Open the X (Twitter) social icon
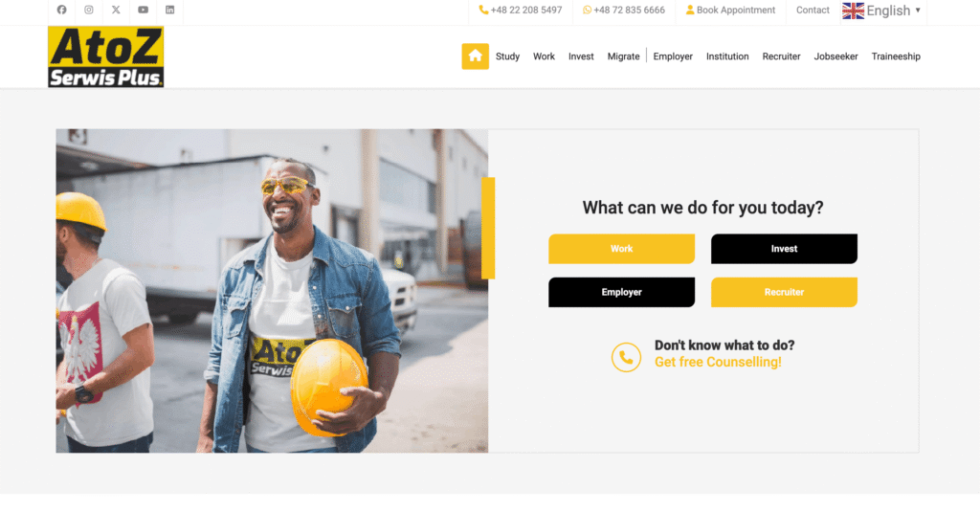The width and height of the screenshot is (980, 512). click(116, 10)
